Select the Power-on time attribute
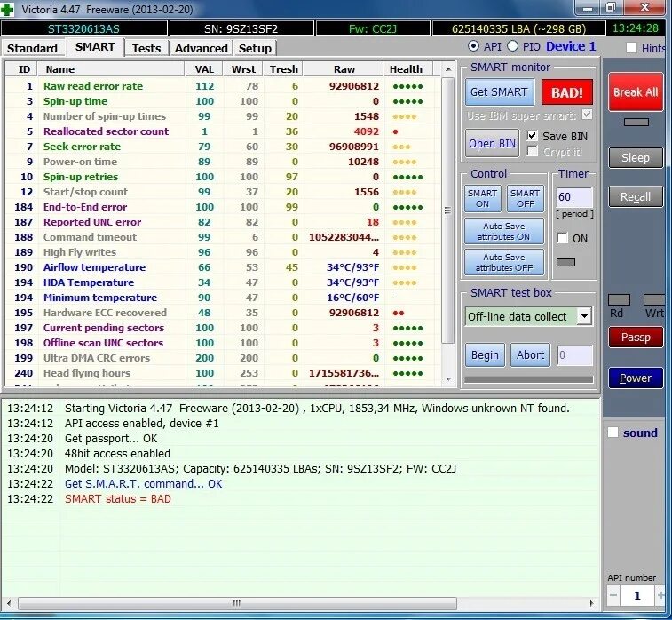 (223, 162)
